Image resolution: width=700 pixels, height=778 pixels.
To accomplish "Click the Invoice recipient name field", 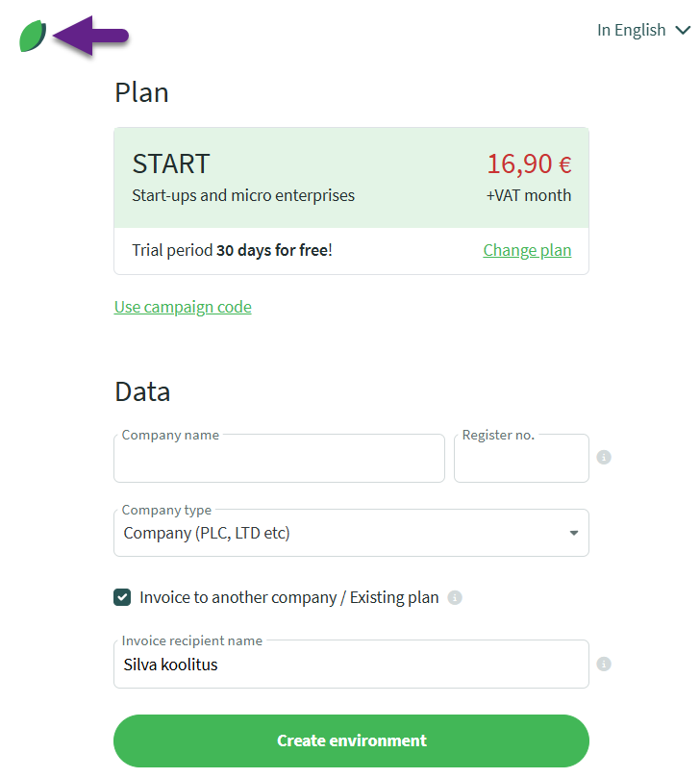I will [351, 665].
